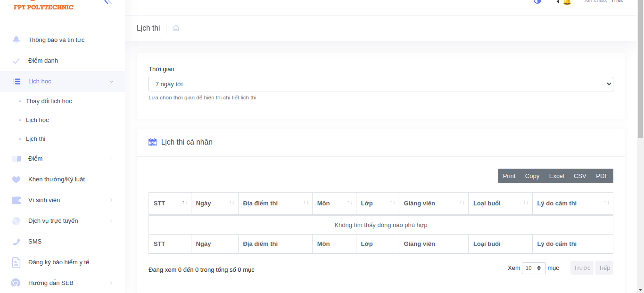
Task: Collapse the sidebar with the double-chevron icon
Action: pyautogui.click(x=108, y=2)
